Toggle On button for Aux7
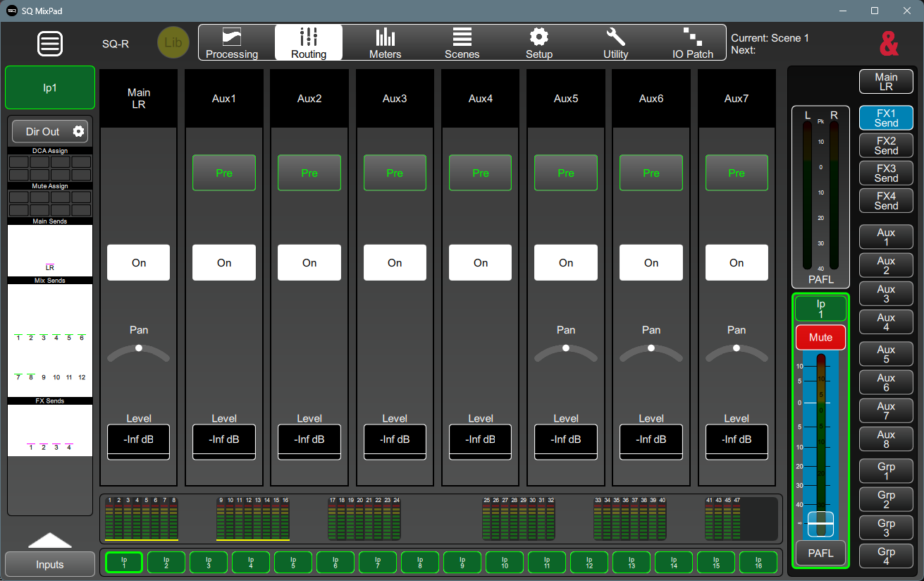Image resolution: width=924 pixels, height=581 pixels. click(x=737, y=262)
